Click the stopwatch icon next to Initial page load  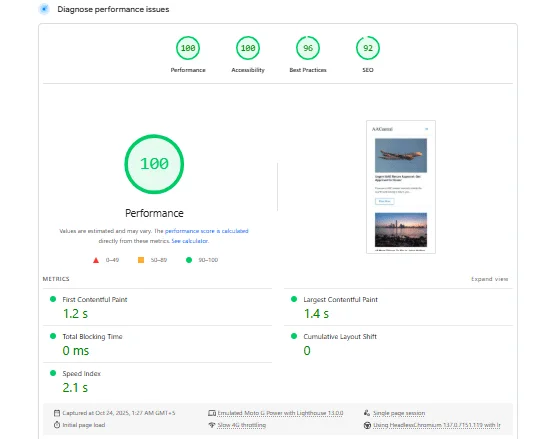tap(57, 425)
